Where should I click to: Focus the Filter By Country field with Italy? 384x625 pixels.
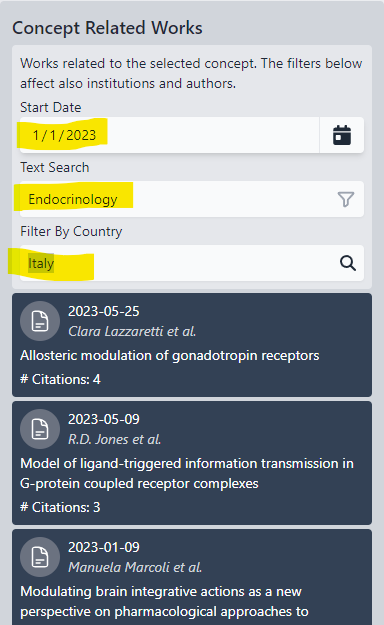point(192,263)
